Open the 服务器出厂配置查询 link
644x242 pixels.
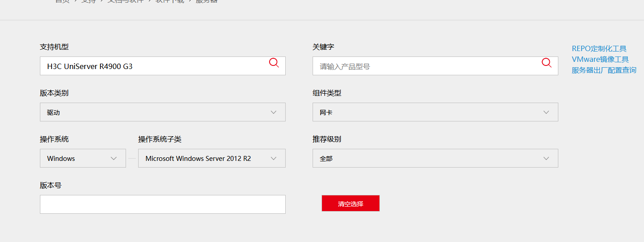coord(604,70)
